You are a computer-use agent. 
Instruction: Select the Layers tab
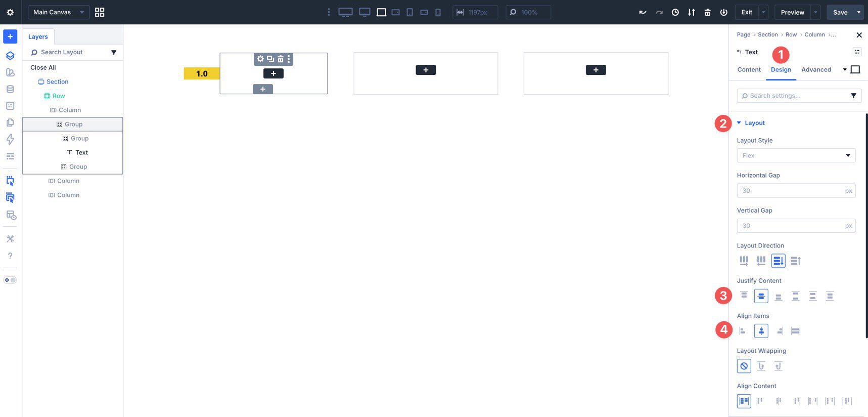click(38, 36)
